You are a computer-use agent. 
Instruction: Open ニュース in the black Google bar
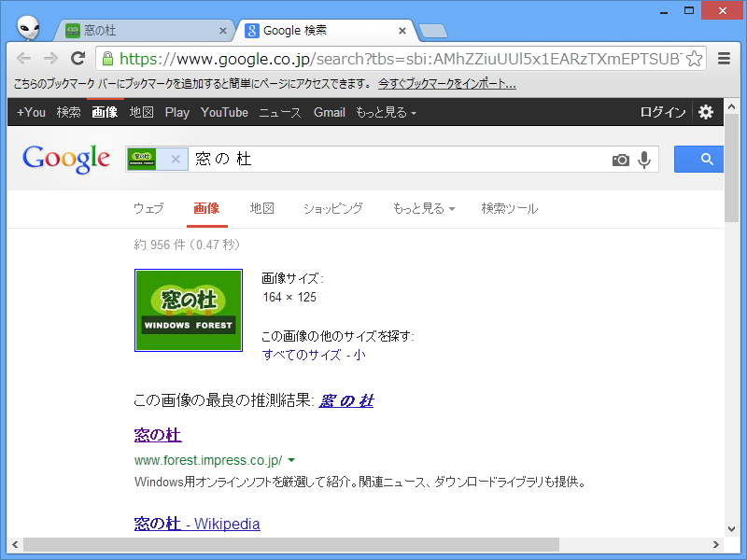click(280, 112)
